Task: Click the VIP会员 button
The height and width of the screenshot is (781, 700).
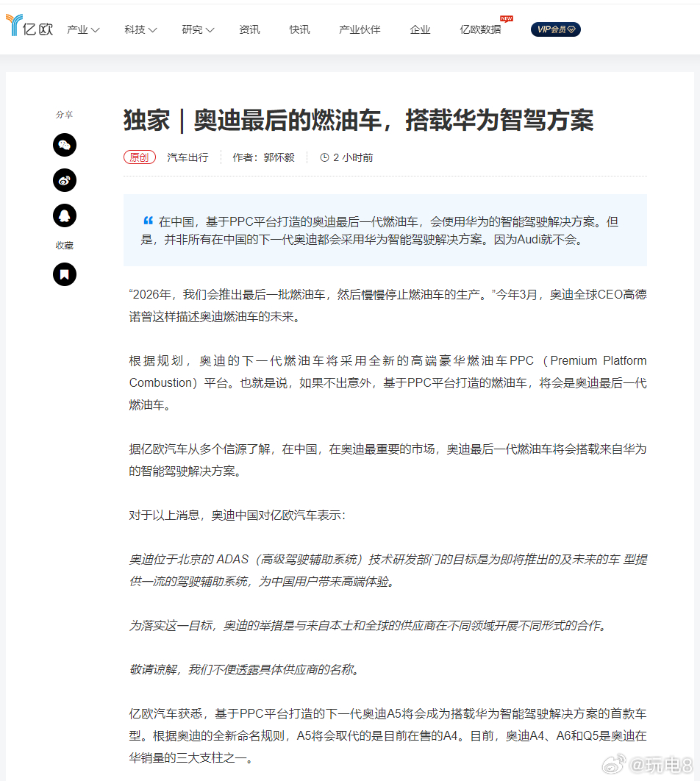Action: point(556,29)
